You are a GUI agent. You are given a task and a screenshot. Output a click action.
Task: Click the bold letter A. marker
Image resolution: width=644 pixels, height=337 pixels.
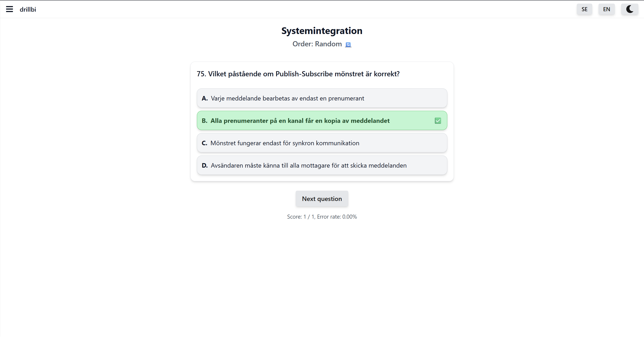(x=205, y=98)
